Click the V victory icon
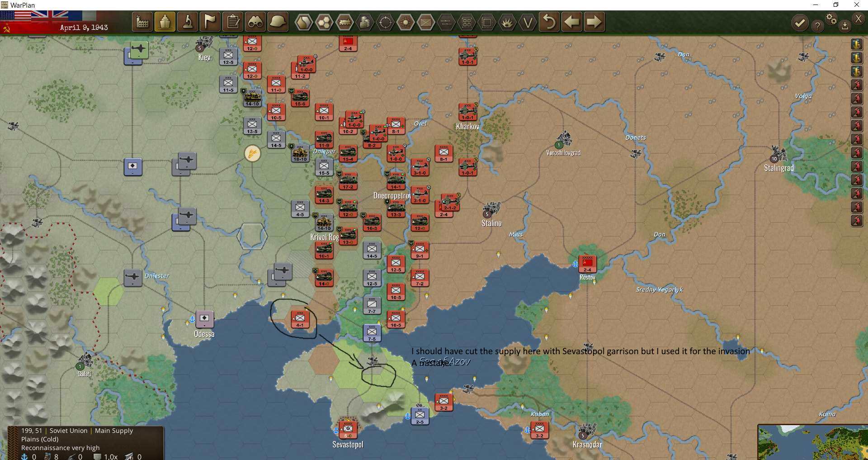 (528, 22)
